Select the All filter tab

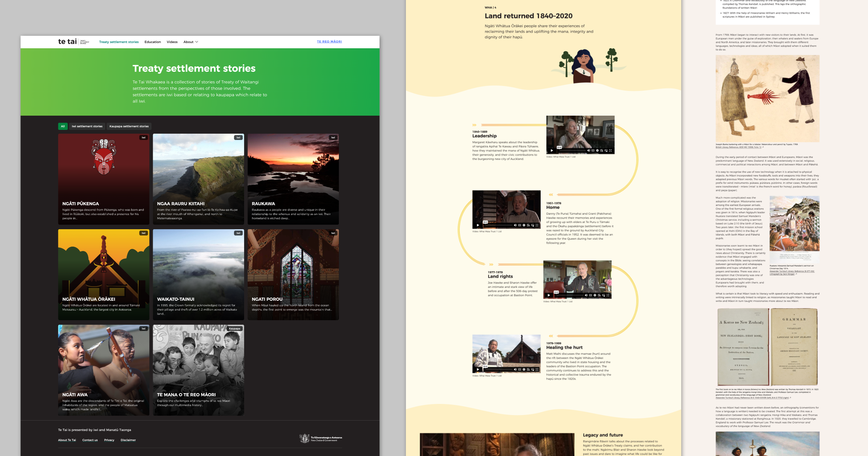[63, 126]
